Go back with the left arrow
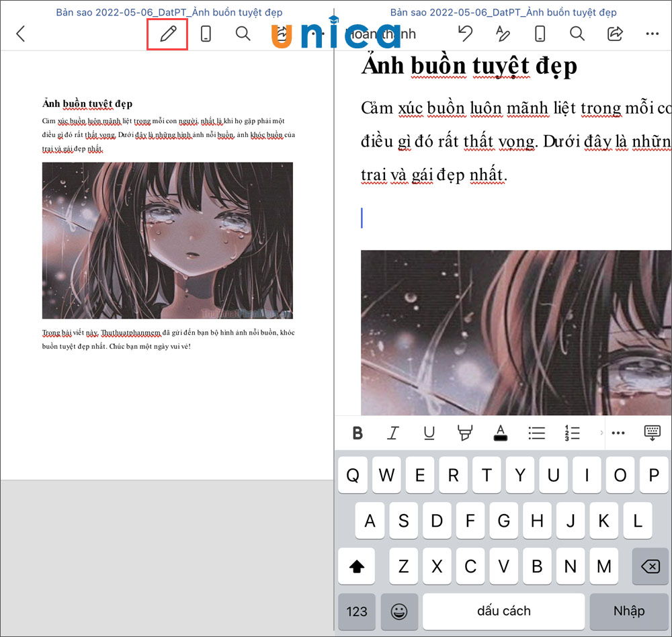Viewport: 672px width, 637px height. tap(21, 34)
